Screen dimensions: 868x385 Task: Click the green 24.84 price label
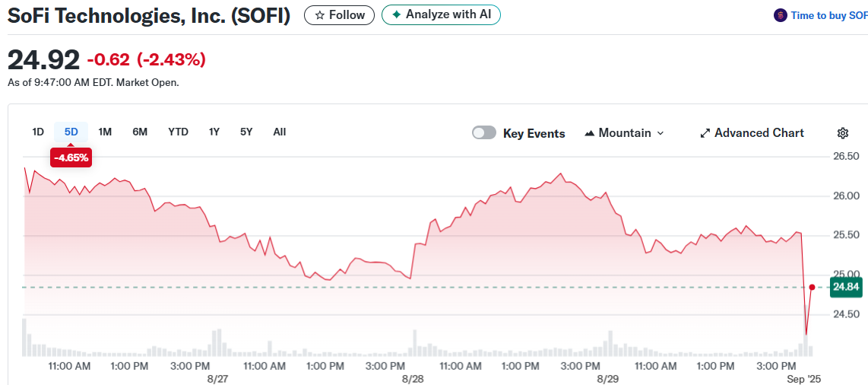pyautogui.click(x=847, y=287)
